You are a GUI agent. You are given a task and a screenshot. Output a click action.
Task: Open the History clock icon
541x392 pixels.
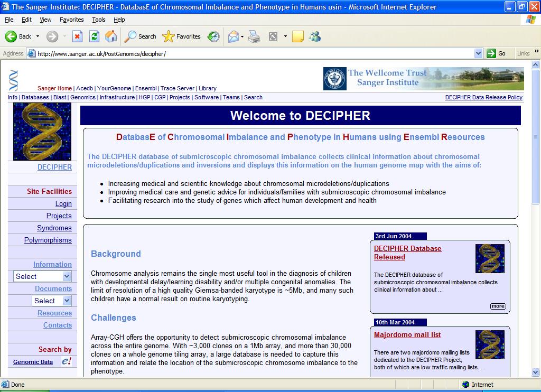pos(213,36)
